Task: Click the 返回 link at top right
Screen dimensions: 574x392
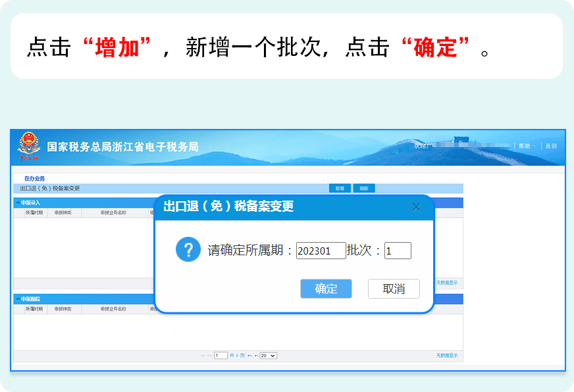Action: pyautogui.click(x=551, y=146)
